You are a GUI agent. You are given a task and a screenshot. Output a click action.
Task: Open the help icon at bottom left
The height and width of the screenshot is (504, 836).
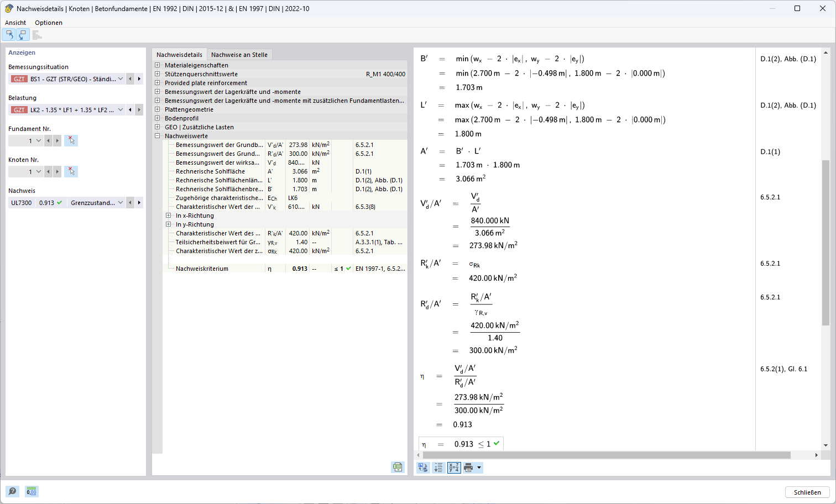tap(12, 491)
